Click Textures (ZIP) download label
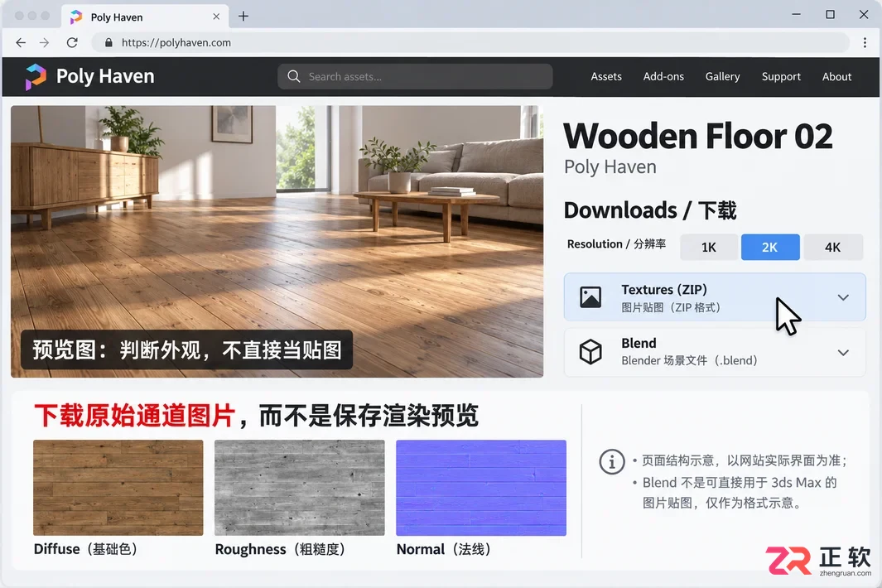Image resolution: width=882 pixels, height=588 pixels. [x=664, y=289]
